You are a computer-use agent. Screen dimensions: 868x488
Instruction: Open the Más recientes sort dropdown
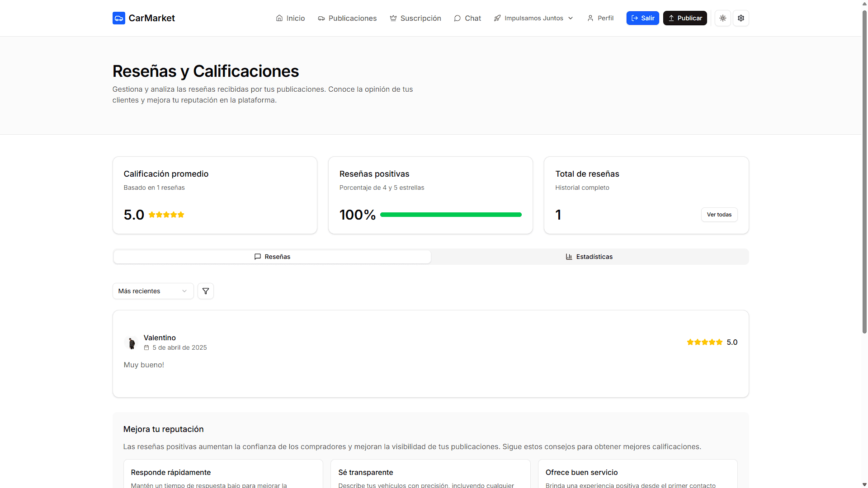tap(153, 291)
